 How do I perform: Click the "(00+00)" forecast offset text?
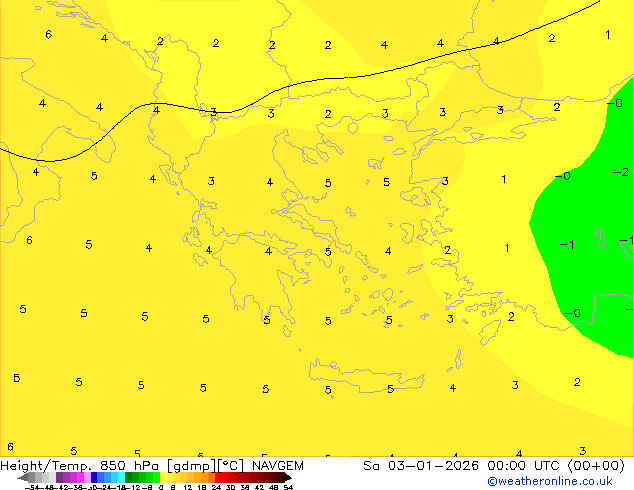coord(597,466)
